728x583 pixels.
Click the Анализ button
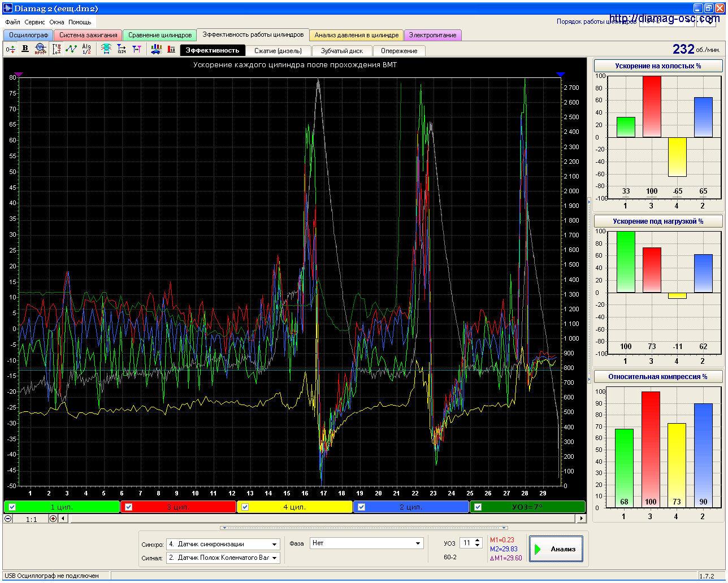coord(556,549)
